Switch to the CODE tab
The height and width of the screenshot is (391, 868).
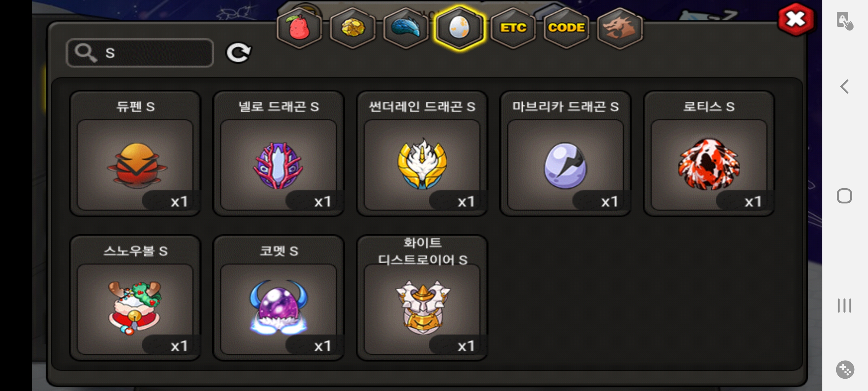tap(566, 28)
